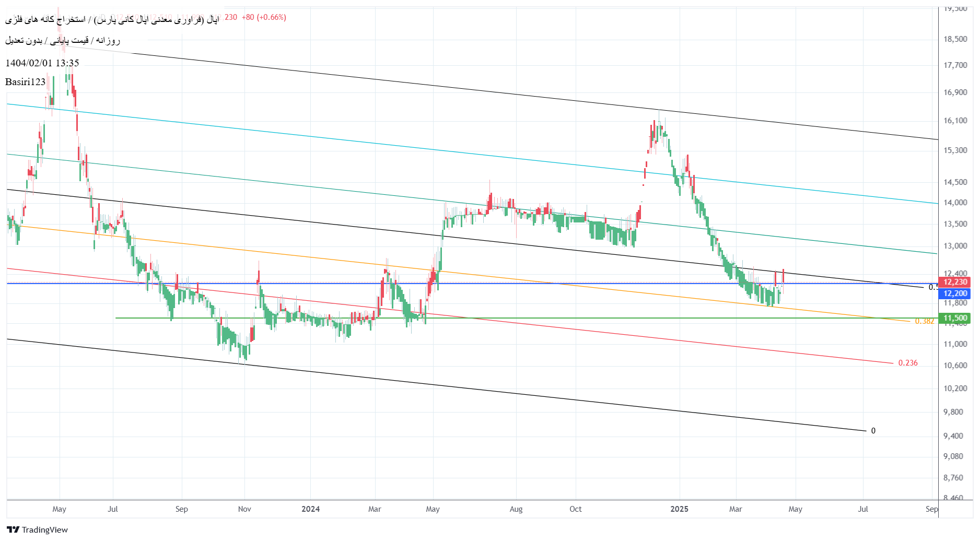Select the Aug marker on time axis
This screenshot has width=980, height=541.
point(516,509)
